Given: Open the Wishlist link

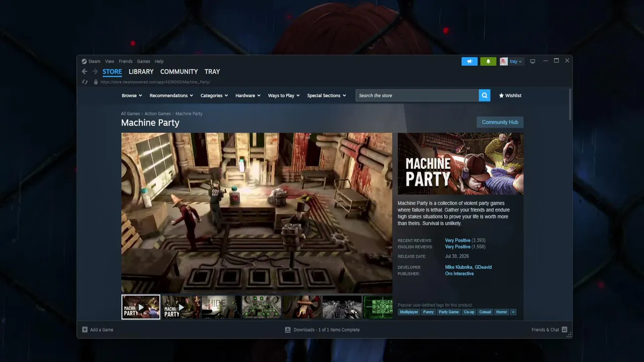Looking at the screenshot, I should tap(510, 96).
